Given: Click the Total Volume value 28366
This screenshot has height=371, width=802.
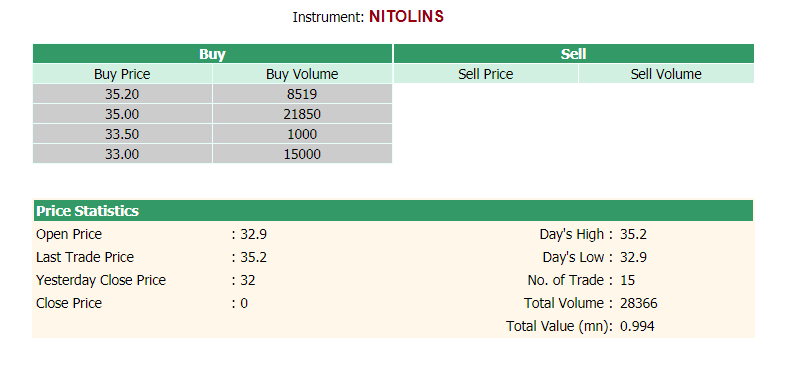Looking at the screenshot, I should tap(639, 303).
